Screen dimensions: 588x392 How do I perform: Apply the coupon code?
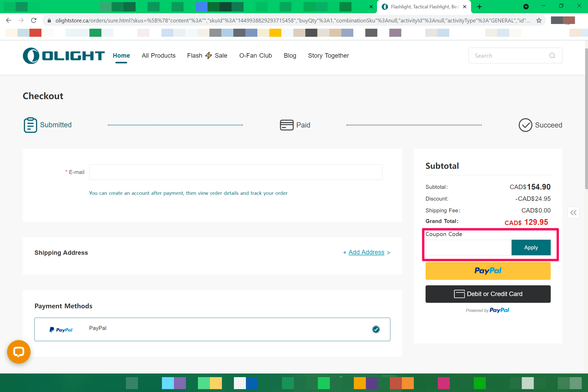click(531, 248)
